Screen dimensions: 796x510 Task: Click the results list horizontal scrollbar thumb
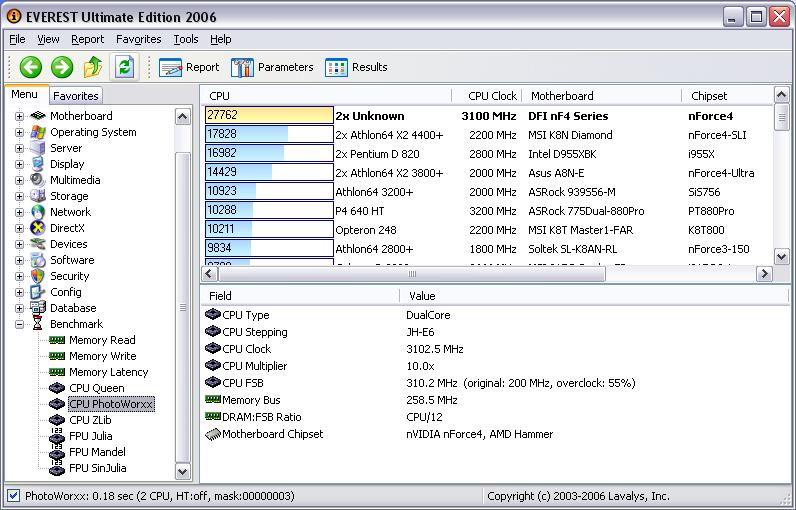[x=412, y=274]
